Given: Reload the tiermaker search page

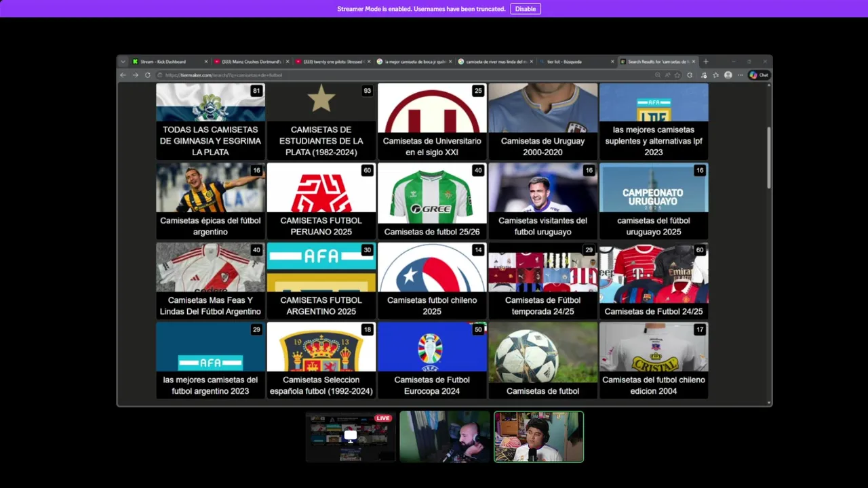Looking at the screenshot, I should coord(147,75).
